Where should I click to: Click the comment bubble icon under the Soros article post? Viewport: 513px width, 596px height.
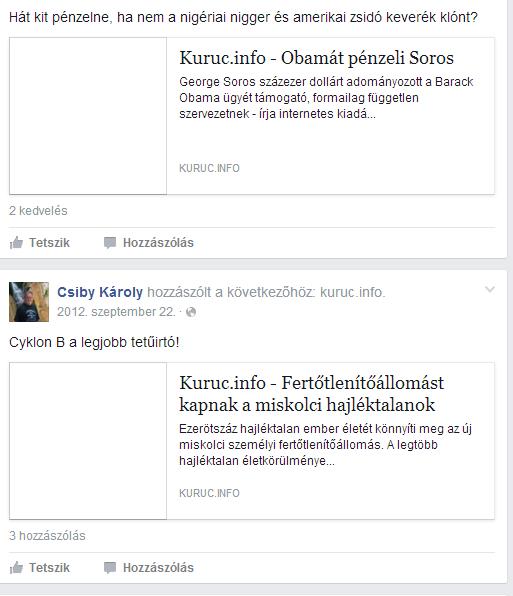[110, 243]
